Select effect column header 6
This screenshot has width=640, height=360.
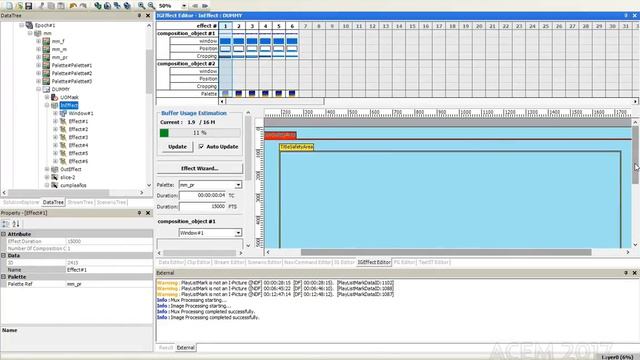[x=292, y=26]
